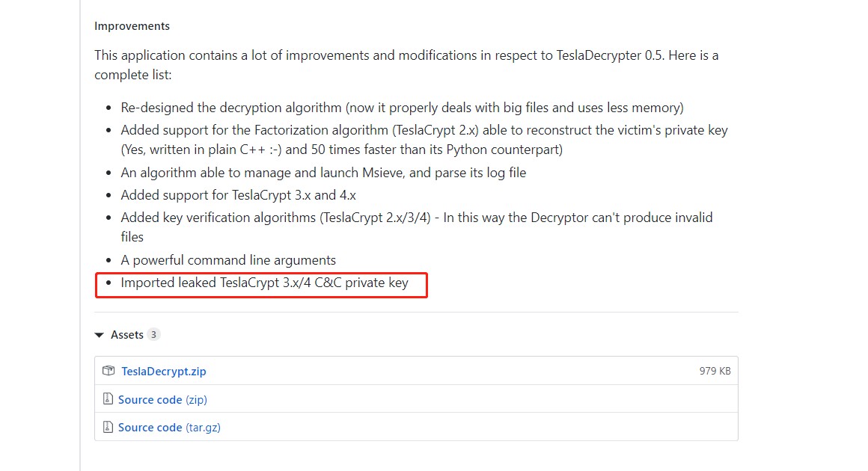This screenshot has width=868, height=471.
Task: Click the Assets count badge showing 3
Action: click(153, 335)
